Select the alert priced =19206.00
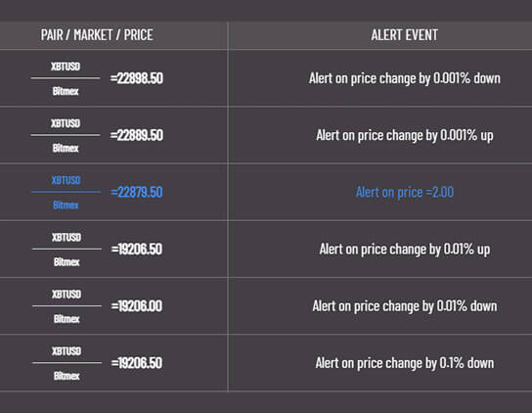This screenshot has height=413, width=532. pyautogui.click(x=136, y=306)
